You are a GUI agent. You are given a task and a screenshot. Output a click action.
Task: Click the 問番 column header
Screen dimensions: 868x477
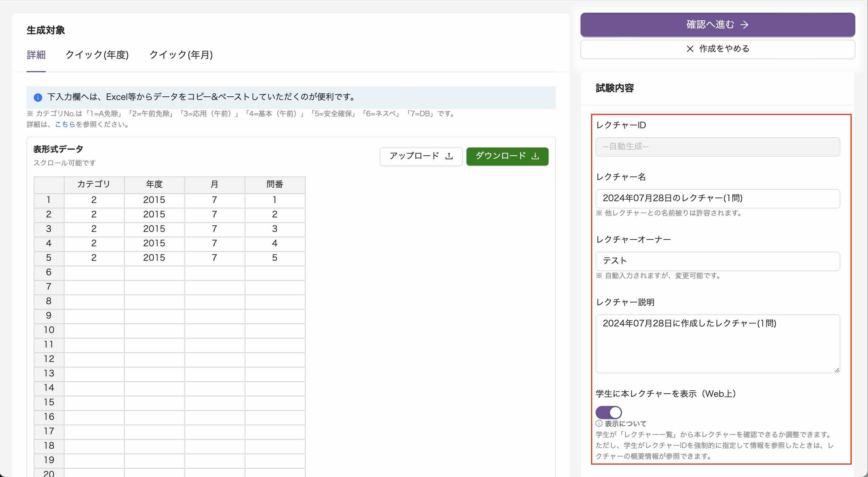(x=275, y=184)
